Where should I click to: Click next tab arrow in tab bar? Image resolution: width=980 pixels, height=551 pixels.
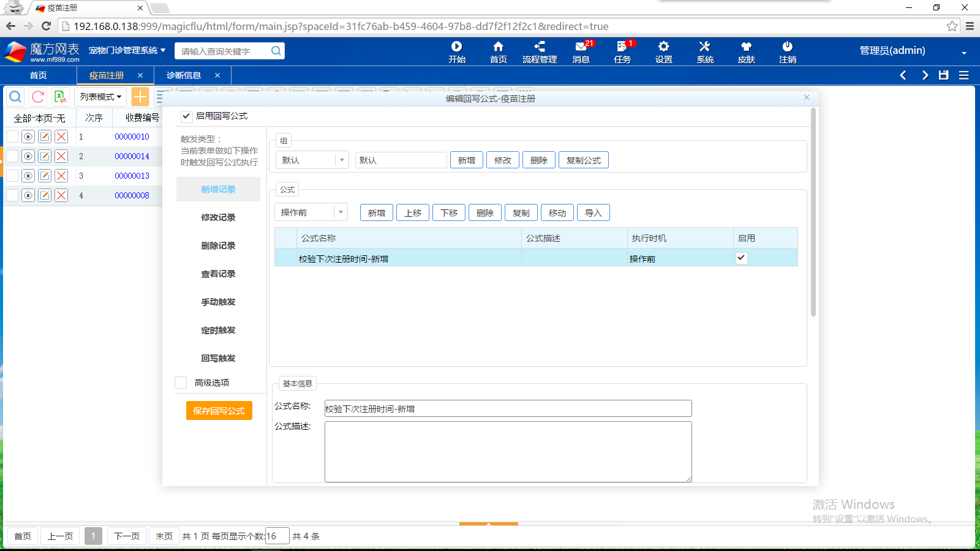925,75
